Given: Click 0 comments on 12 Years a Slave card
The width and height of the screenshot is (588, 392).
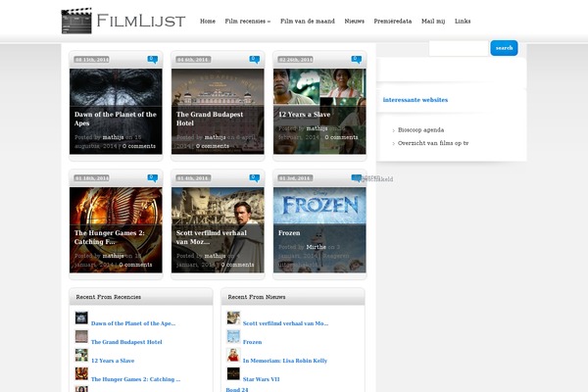Looking at the screenshot, I should pyautogui.click(x=341, y=137).
